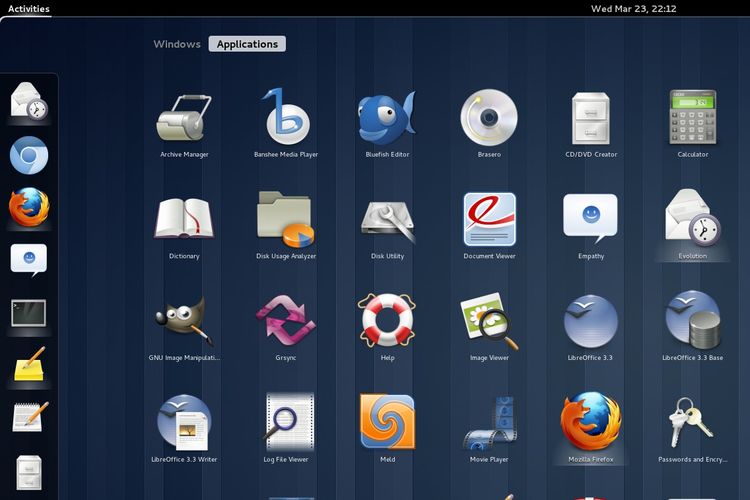Click the date and time clock
The height and width of the screenshot is (500, 750).
tap(633, 8)
